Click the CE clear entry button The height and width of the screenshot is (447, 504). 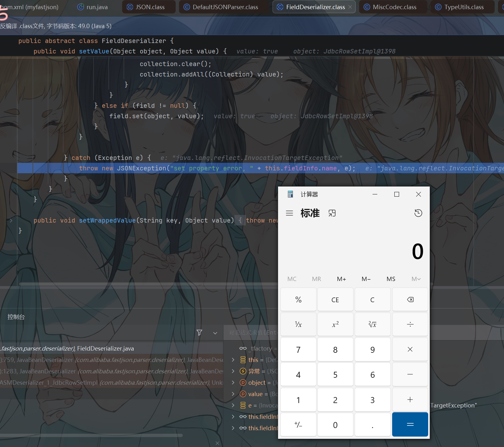[x=335, y=299]
